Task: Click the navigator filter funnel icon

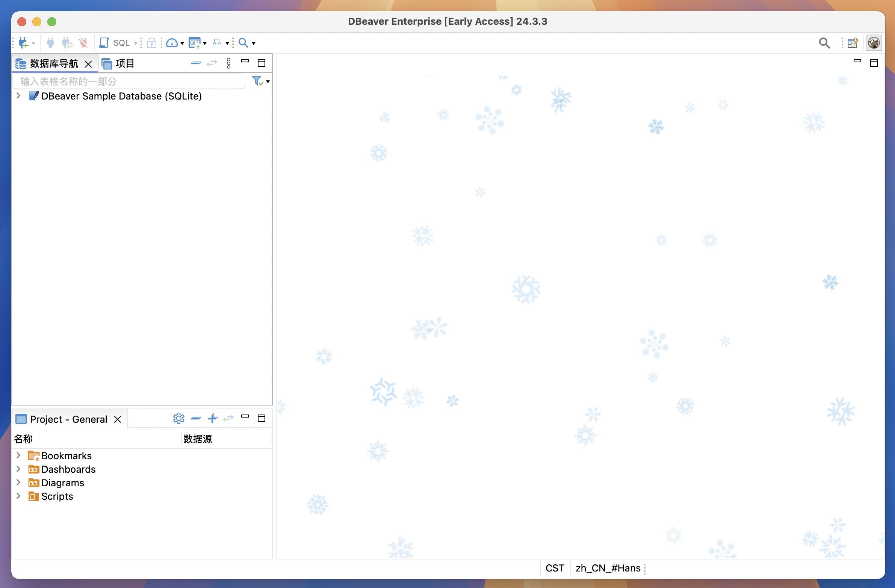Action: [x=257, y=81]
